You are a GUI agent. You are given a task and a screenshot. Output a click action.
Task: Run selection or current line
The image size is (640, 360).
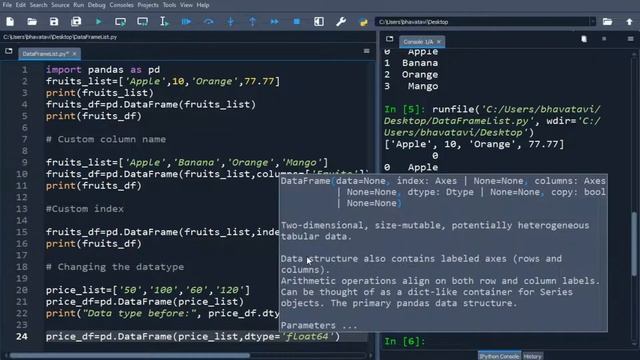tap(164, 22)
